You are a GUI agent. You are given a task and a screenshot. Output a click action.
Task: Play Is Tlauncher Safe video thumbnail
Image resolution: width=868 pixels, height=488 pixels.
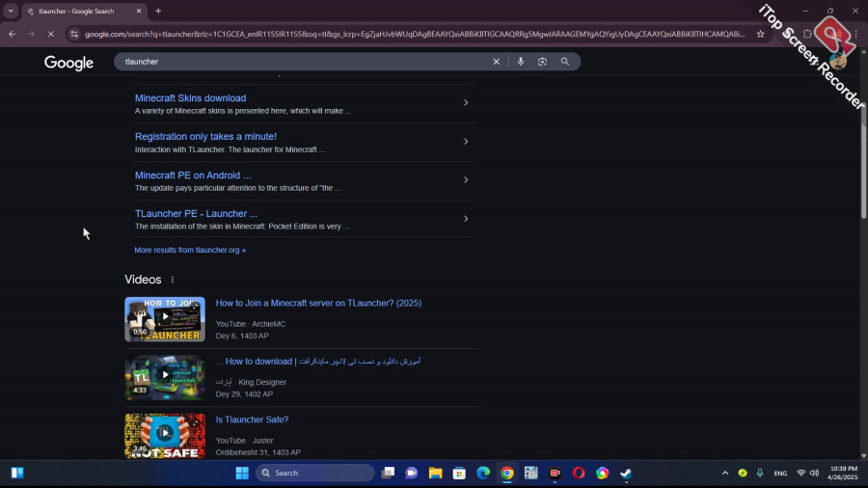(x=165, y=436)
